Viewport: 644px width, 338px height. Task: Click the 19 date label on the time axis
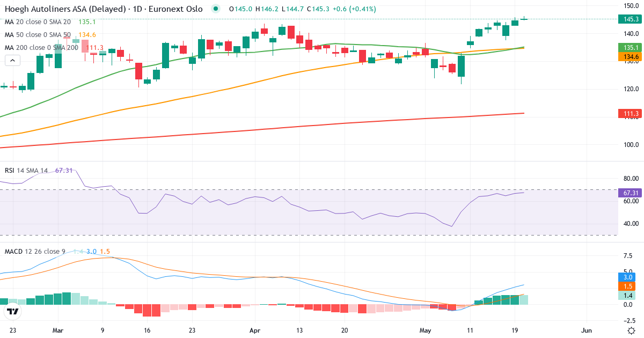pyautogui.click(x=515, y=330)
